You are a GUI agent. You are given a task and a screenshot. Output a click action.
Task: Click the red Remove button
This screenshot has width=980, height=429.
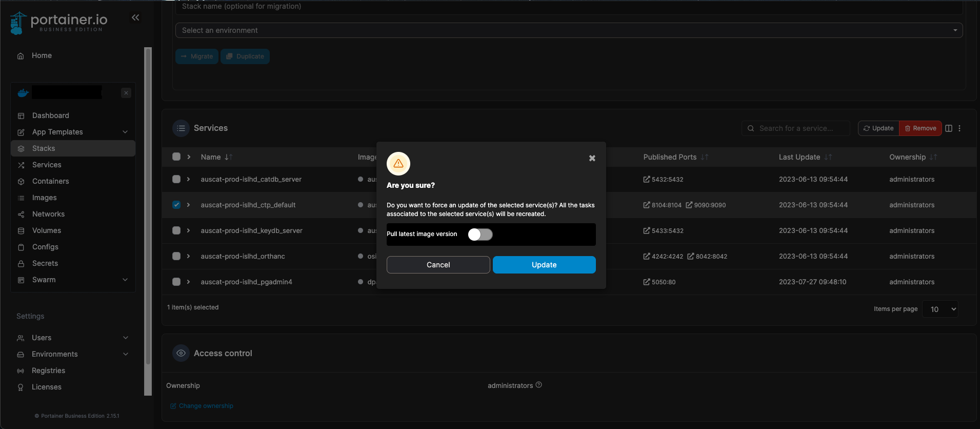[921, 128]
